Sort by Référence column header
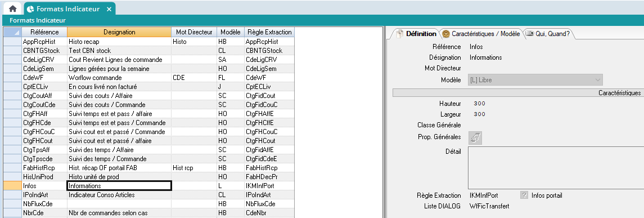 (44, 32)
